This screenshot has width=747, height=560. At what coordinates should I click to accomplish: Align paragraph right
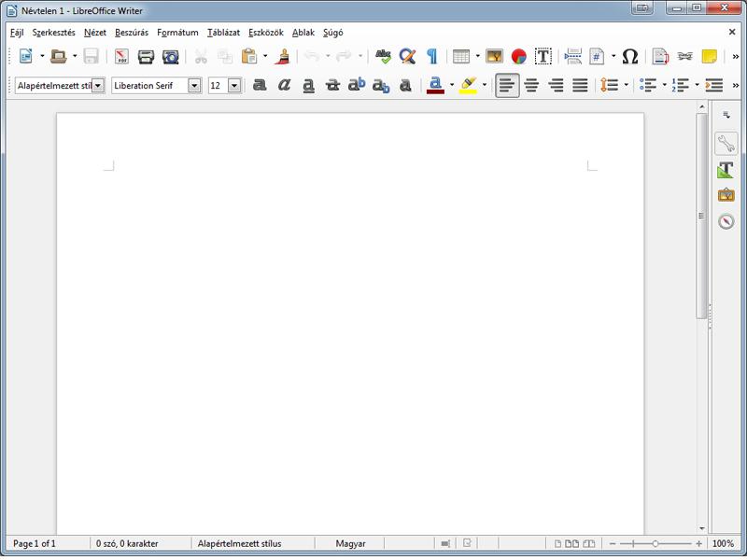point(556,85)
